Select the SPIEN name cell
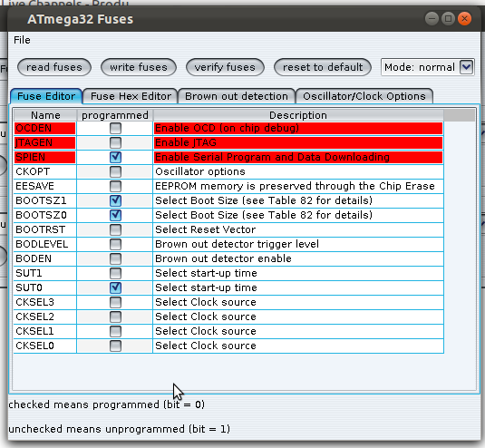The width and height of the screenshot is (485, 448). 44,157
